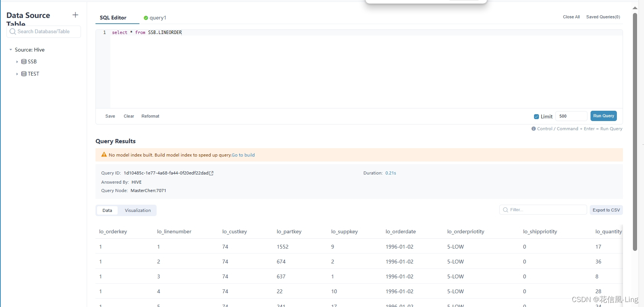Collapse the Source: Hive tree node
Viewport: 644px width, 307px height.
coord(11,50)
